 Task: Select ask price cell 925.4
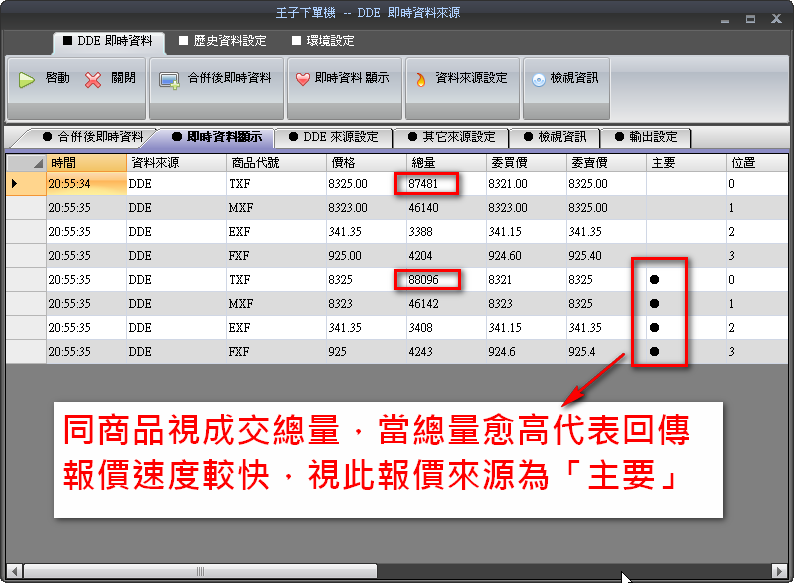[607, 351]
